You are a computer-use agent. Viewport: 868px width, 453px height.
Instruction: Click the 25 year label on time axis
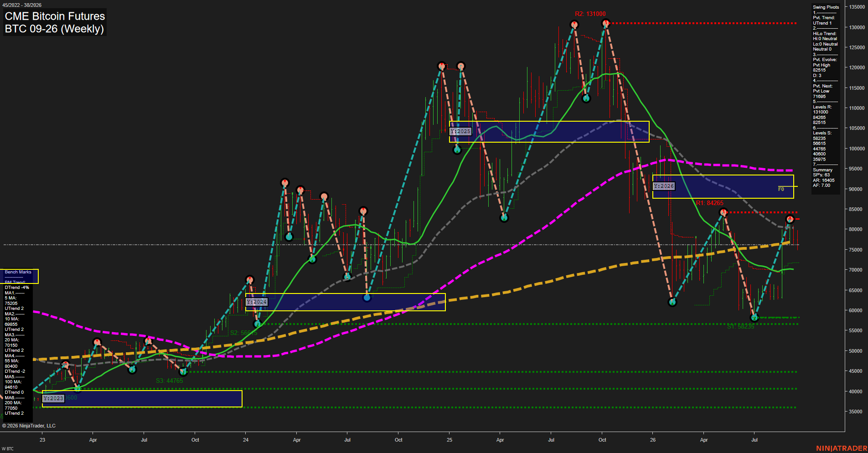coord(449,440)
